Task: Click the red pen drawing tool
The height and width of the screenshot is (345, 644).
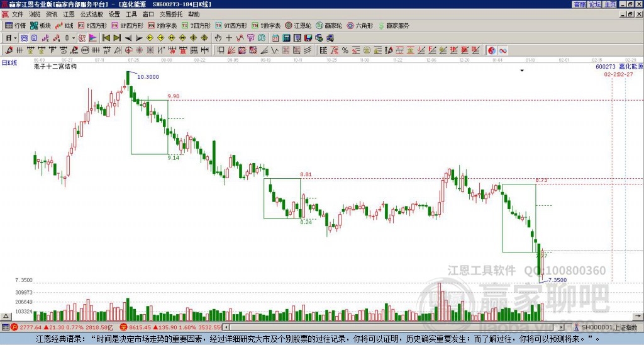Action: pos(9,50)
